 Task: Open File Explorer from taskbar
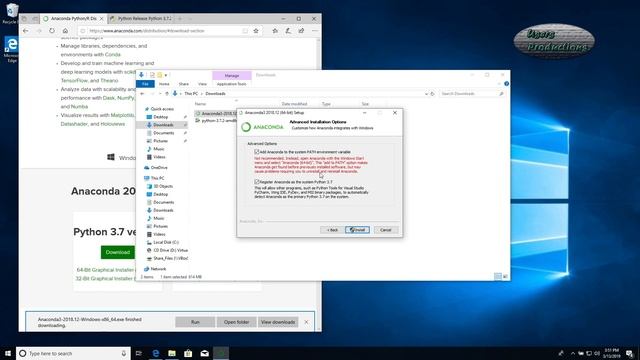point(172,353)
